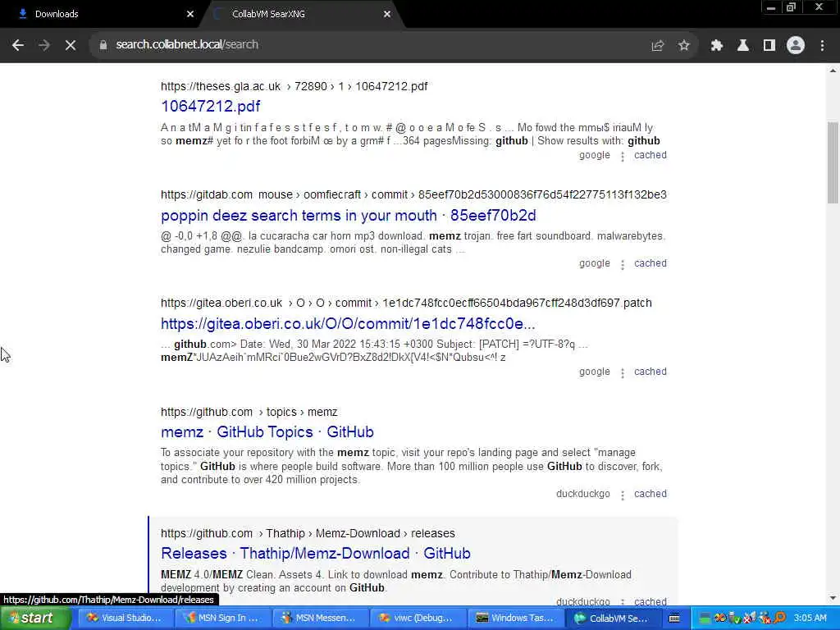The image size is (840, 630).
Task: Toggle the side panel icon
Action: pyautogui.click(x=769, y=46)
